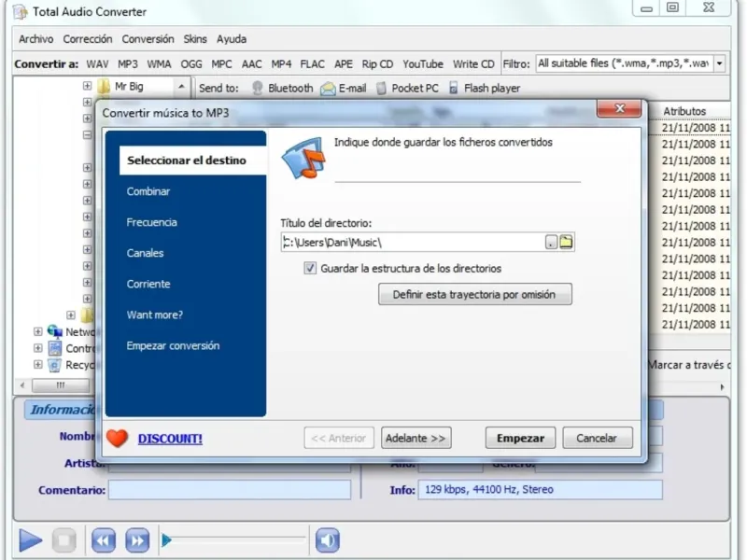Expand the Network tree node
This screenshot has height=560, width=747.
point(37,331)
